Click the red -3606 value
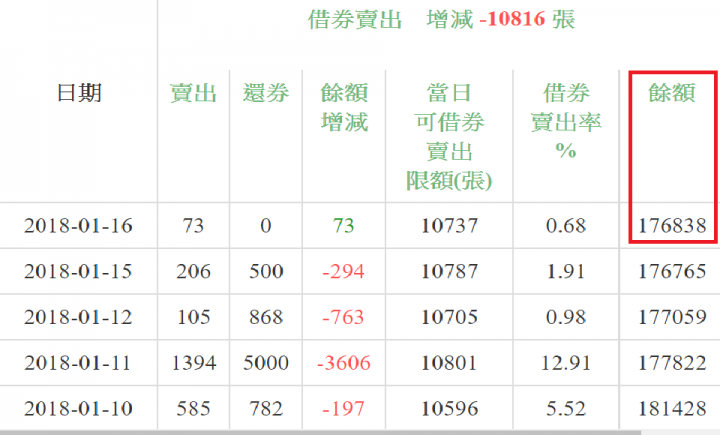The height and width of the screenshot is (435, 720). coord(343,363)
